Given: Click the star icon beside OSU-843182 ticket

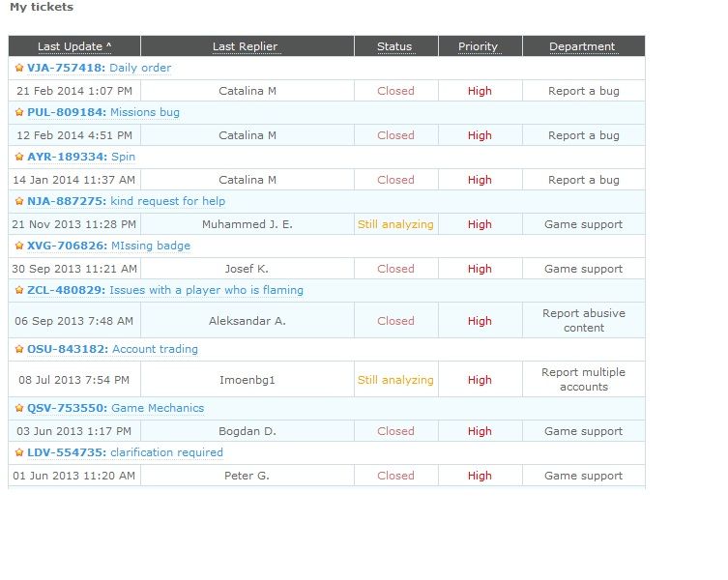Looking at the screenshot, I should [x=19, y=350].
